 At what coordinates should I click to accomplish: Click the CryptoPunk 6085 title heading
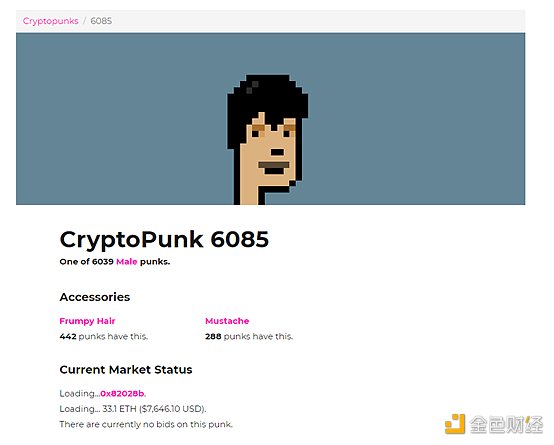click(x=164, y=239)
